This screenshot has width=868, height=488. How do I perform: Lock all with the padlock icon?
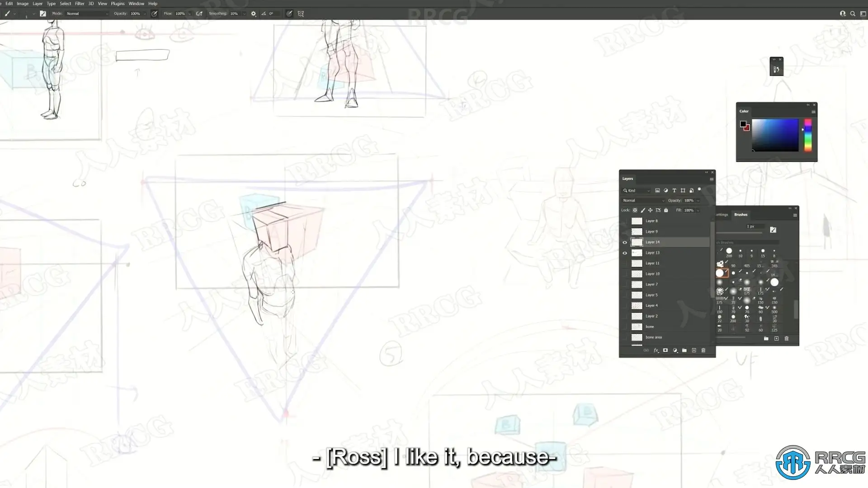[x=666, y=210]
